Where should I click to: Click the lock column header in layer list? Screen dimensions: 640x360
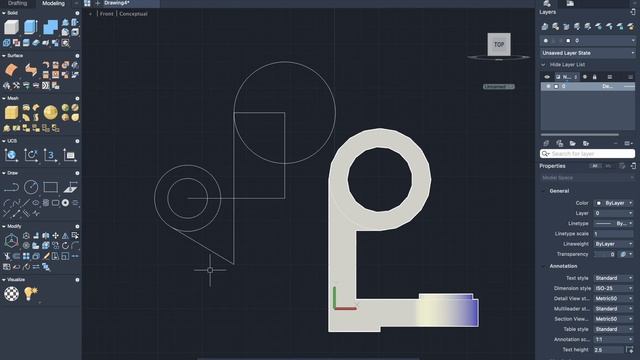click(594, 77)
